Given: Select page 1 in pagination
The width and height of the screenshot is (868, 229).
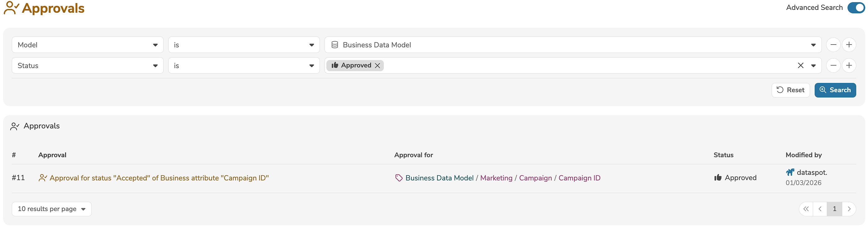Looking at the screenshot, I should [834, 209].
